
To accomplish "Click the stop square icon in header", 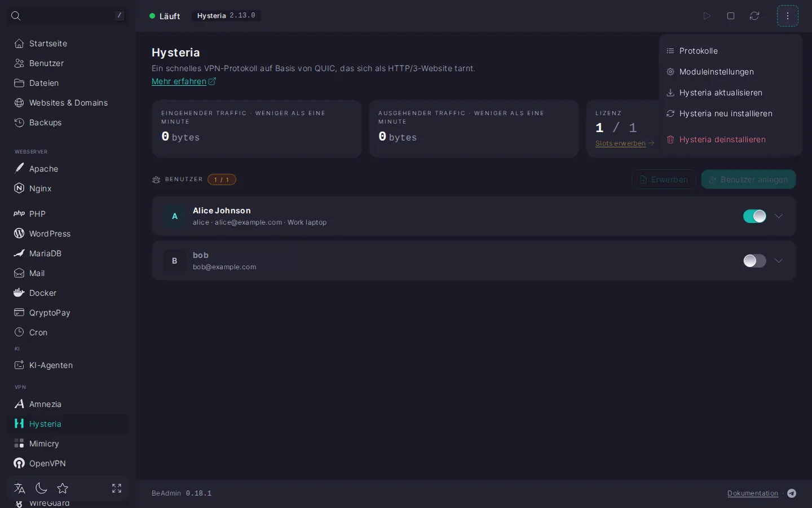I will coord(731,16).
